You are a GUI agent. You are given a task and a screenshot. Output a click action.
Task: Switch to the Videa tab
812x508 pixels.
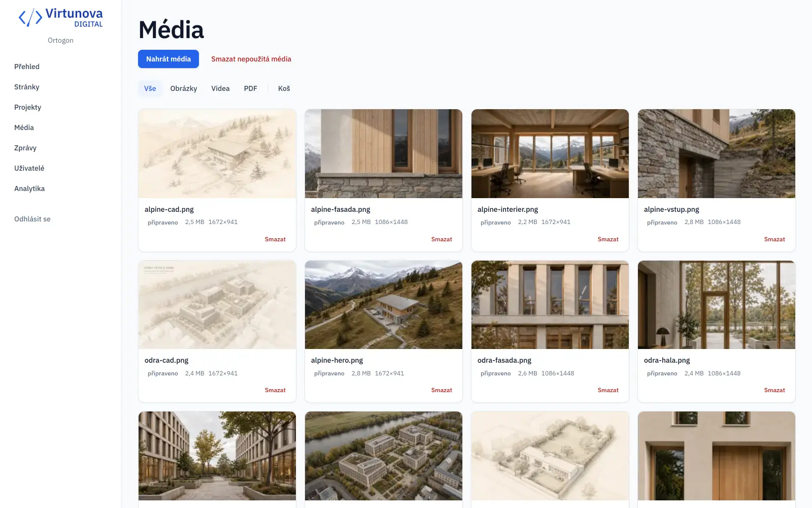pyautogui.click(x=220, y=88)
